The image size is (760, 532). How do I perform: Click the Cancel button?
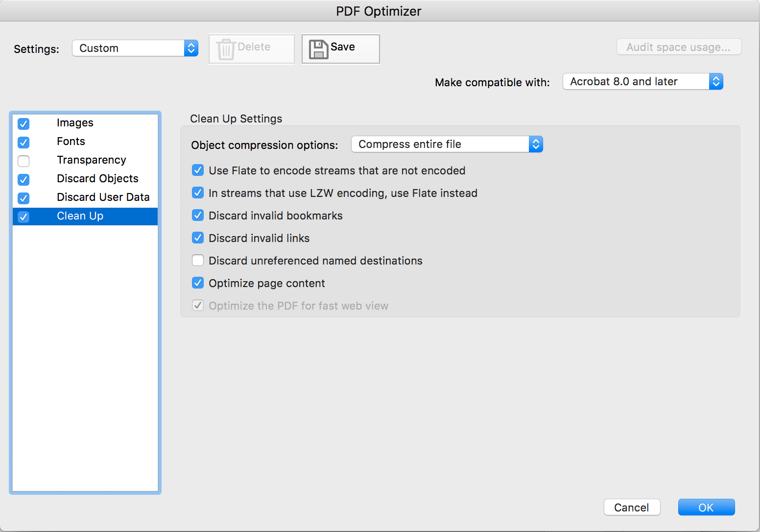coord(632,508)
